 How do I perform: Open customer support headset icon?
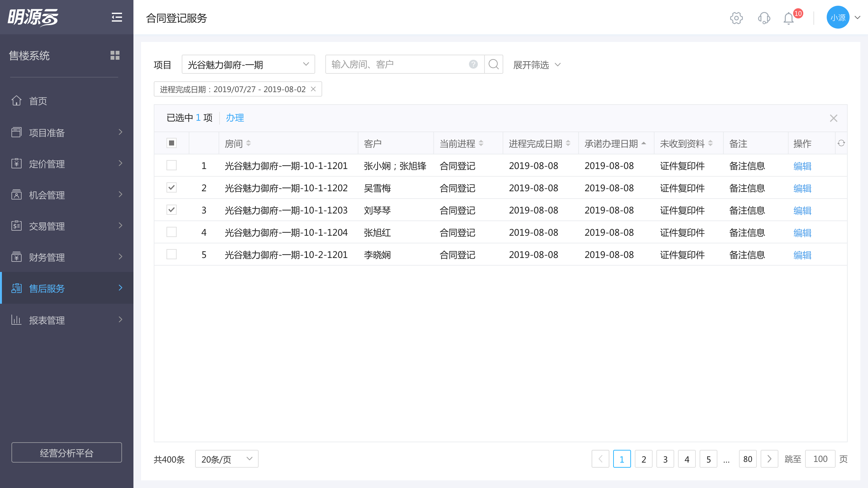point(764,18)
